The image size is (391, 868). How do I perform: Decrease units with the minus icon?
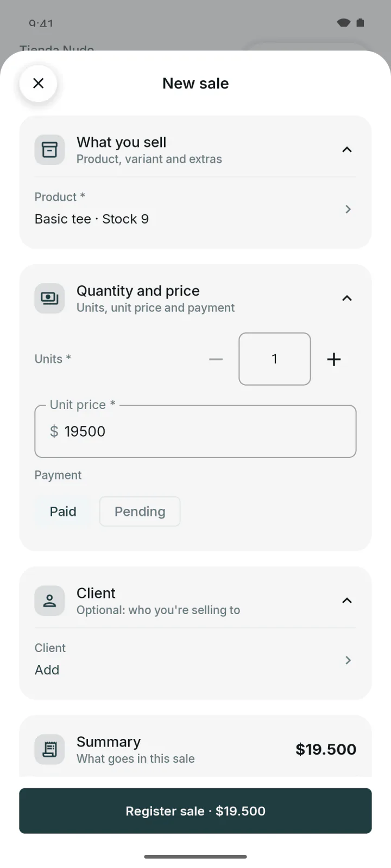216,359
